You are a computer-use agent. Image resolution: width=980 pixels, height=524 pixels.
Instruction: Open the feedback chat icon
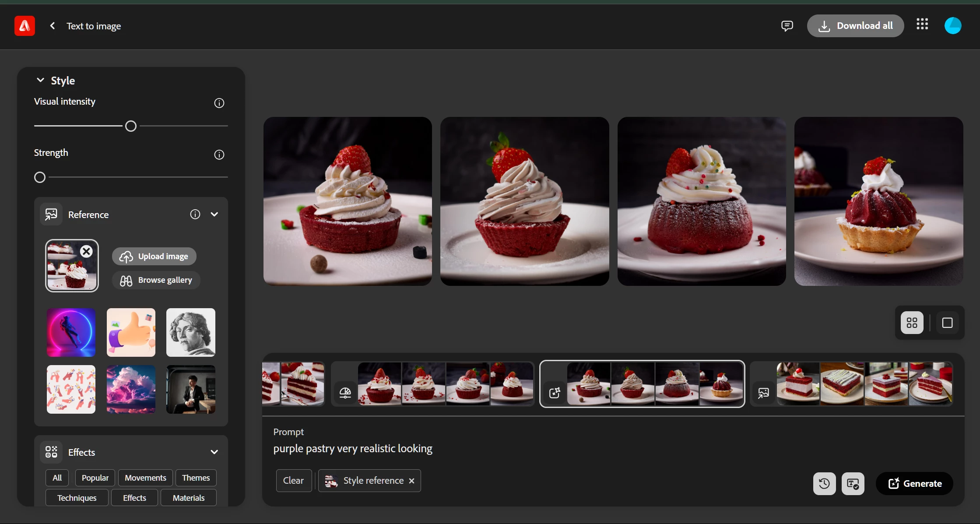787,26
